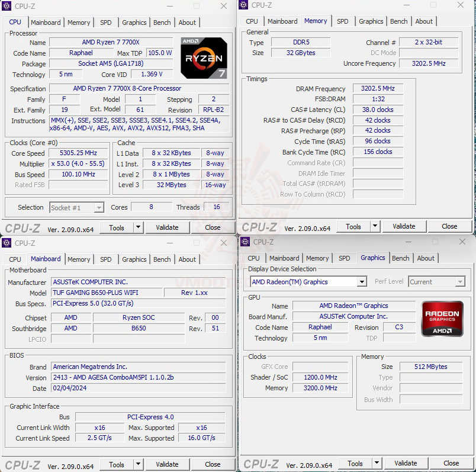Screen dimensions: 476x472
Task: Open the About tab in the Memory window
Action: [424, 21]
